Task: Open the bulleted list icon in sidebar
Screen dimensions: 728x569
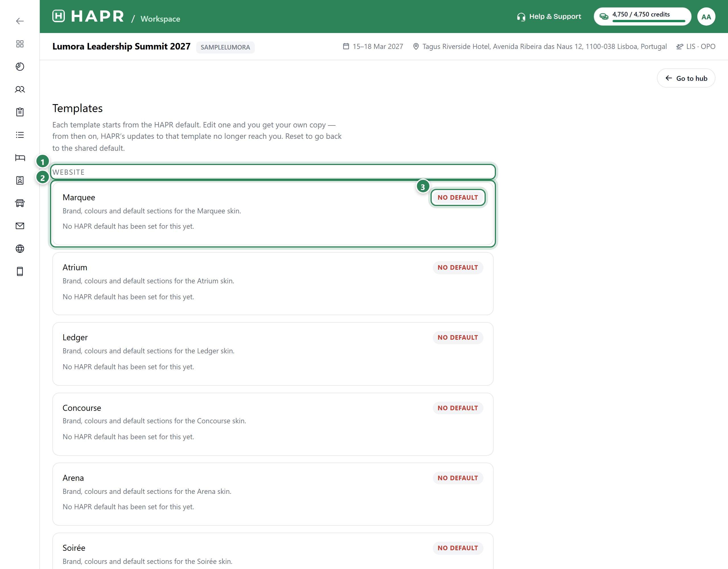Action: pyautogui.click(x=20, y=135)
